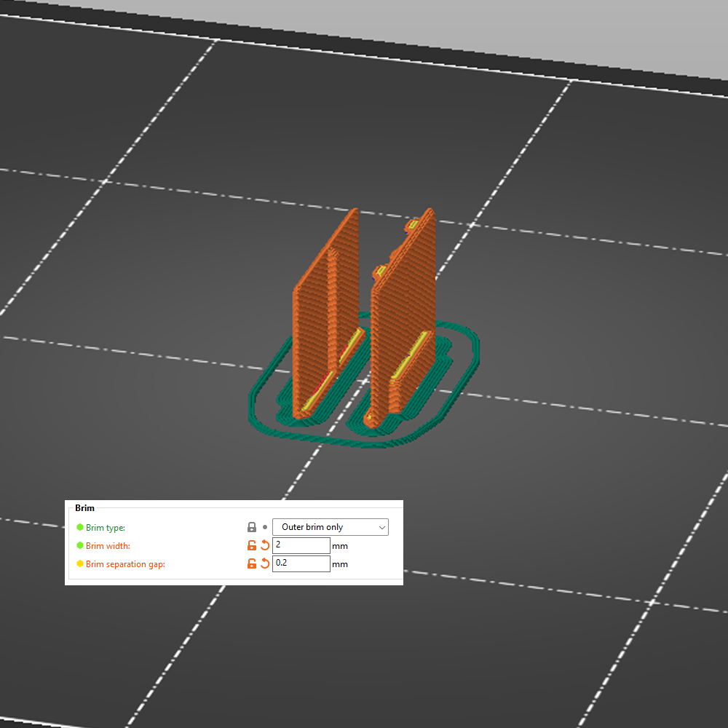Click the yellow strip on the right part
Image resolution: width=728 pixels, height=728 pixels.
pos(408,359)
